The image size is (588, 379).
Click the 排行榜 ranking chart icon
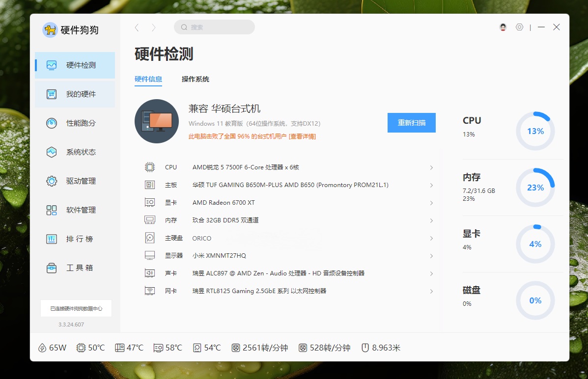pos(52,239)
